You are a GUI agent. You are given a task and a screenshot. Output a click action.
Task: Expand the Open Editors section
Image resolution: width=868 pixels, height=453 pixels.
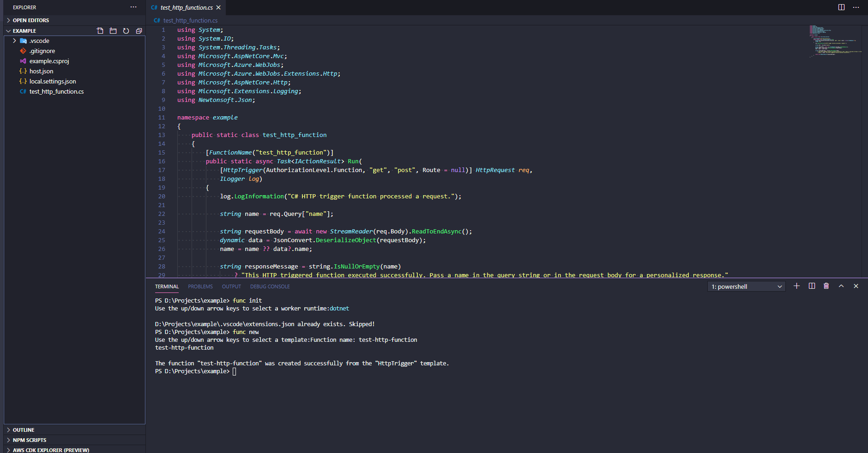coord(74,20)
